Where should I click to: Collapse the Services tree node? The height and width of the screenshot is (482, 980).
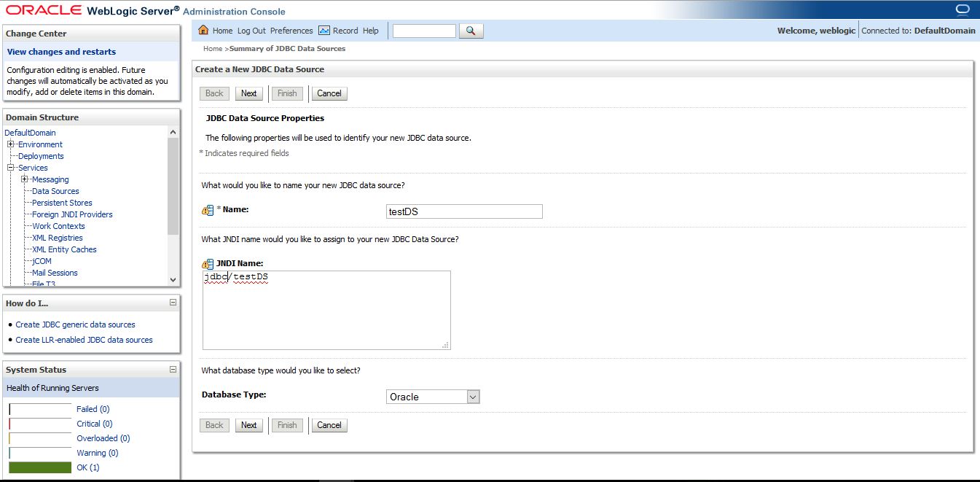point(11,168)
